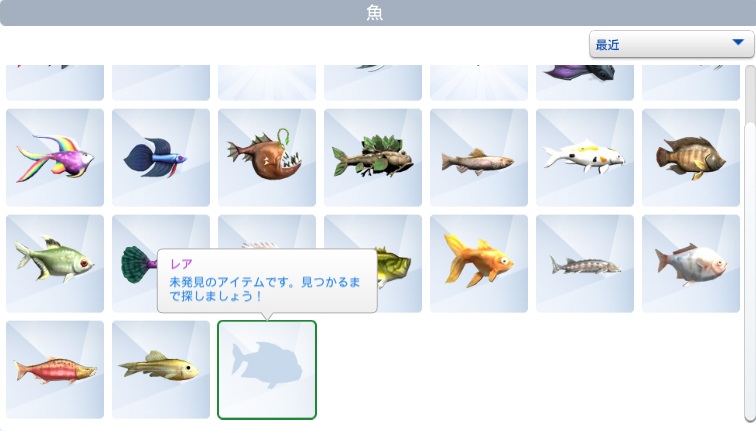Viewport: 756px width, 431px height.
Task: Click the orange goldfish tile
Action: pyautogui.click(x=479, y=264)
